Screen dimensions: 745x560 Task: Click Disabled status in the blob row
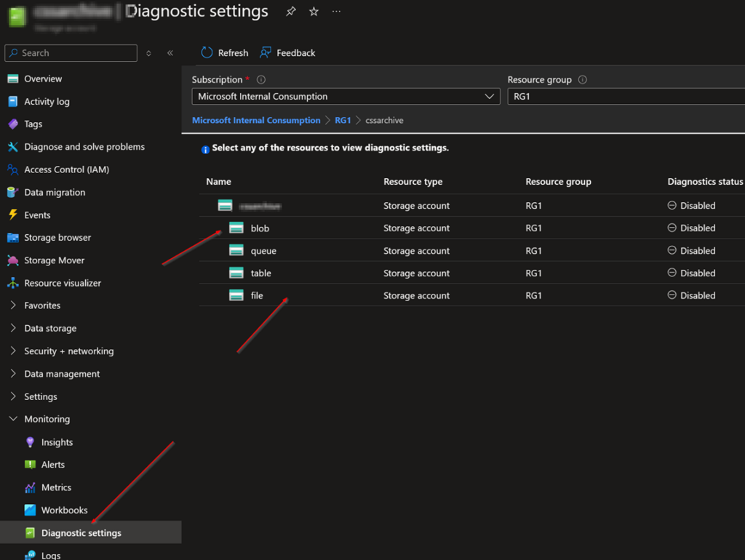click(x=691, y=228)
